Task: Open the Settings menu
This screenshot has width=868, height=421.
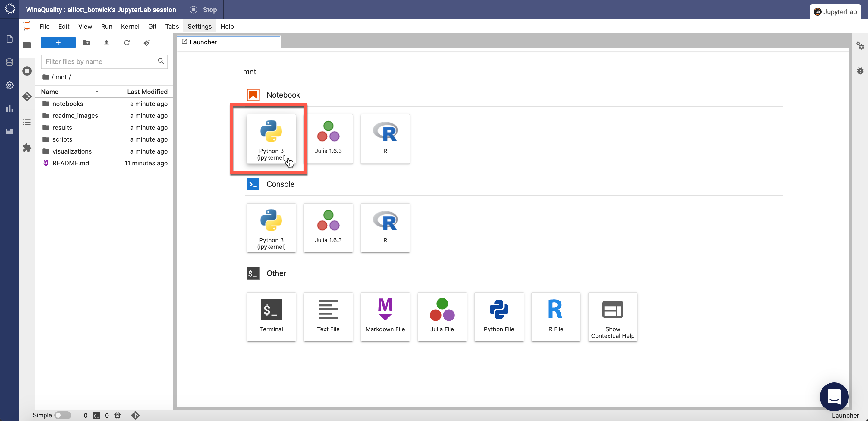Action: [199, 26]
